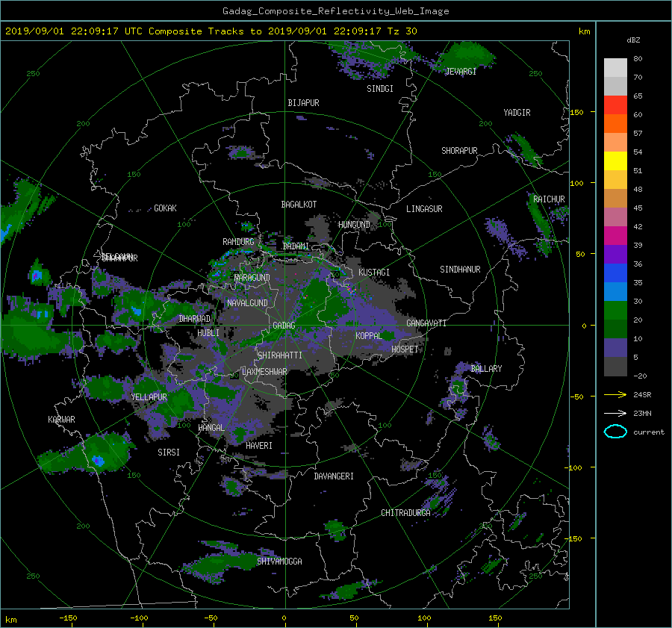Select the LAXMESHWAR city label
The height and width of the screenshot is (628, 672).
264,372
